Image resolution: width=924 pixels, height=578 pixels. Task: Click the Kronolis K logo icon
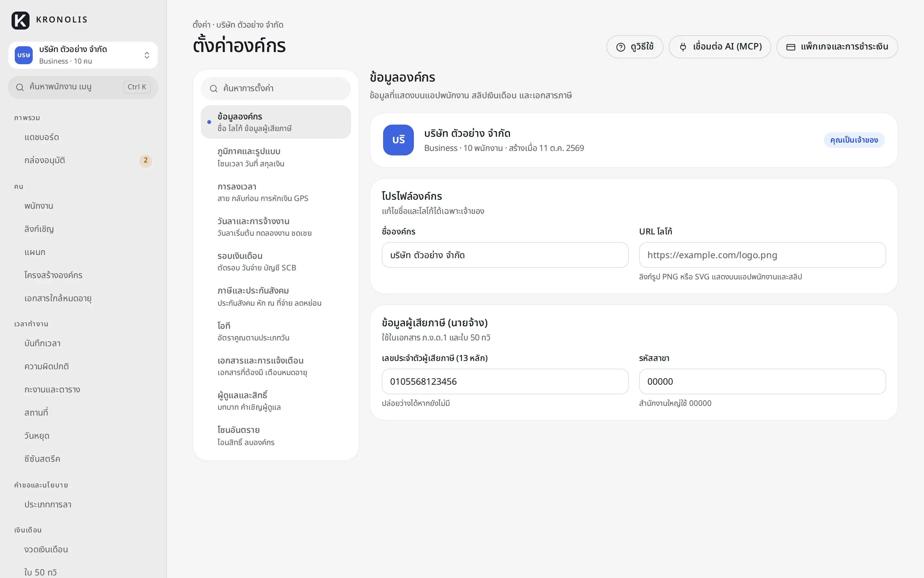click(x=21, y=20)
